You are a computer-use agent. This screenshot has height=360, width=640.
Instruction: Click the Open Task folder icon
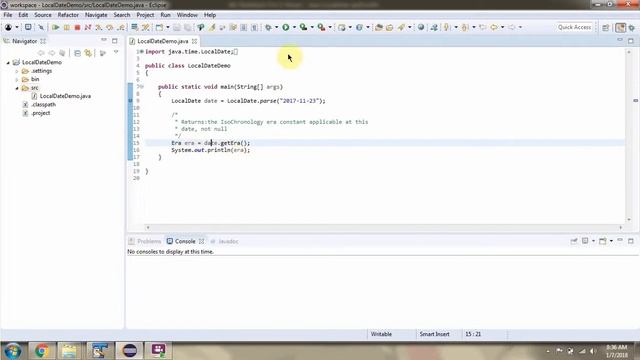click(389, 27)
